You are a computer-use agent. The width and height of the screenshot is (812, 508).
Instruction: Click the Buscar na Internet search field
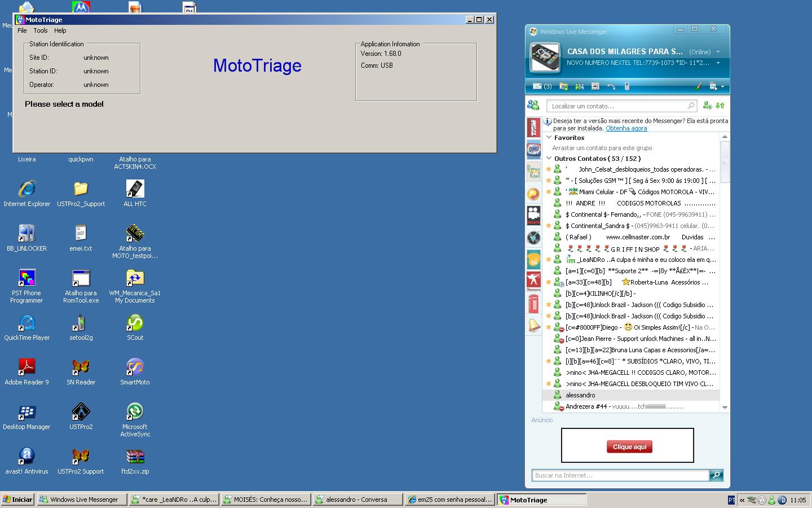[x=620, y=475]
